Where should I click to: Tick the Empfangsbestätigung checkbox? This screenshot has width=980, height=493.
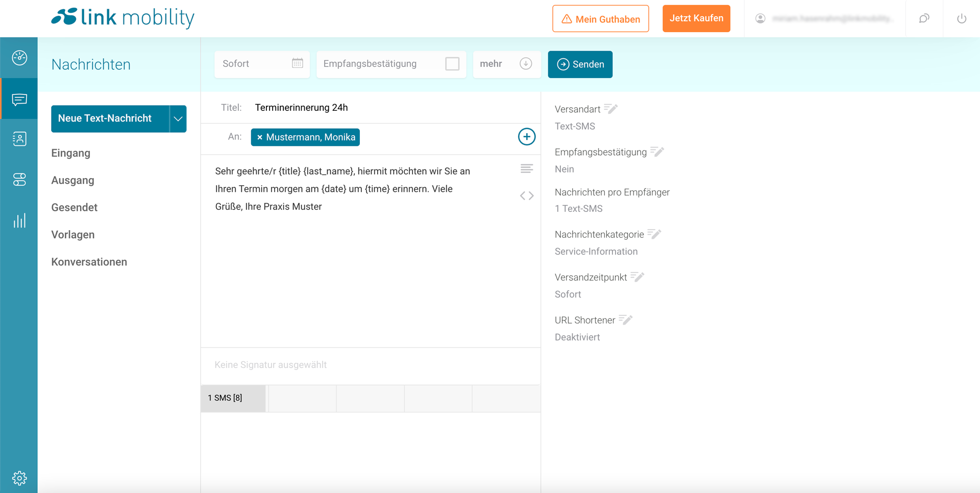452,64
